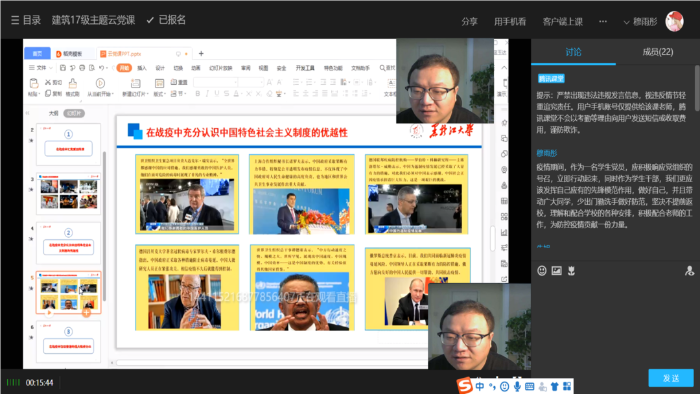Select slide 3 thumbnail with photos
700x394 pixels.
click(68, 194)
